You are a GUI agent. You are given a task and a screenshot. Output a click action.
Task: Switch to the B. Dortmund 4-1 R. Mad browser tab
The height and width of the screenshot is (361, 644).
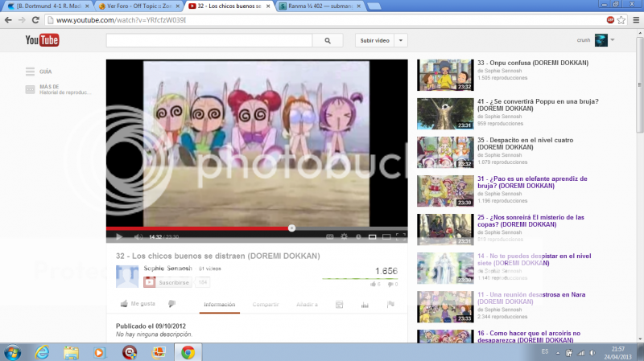point(48,6)
